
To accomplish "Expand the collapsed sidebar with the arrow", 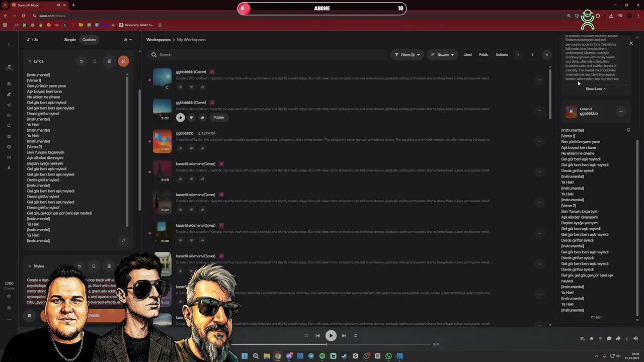I will click(9, 45).
